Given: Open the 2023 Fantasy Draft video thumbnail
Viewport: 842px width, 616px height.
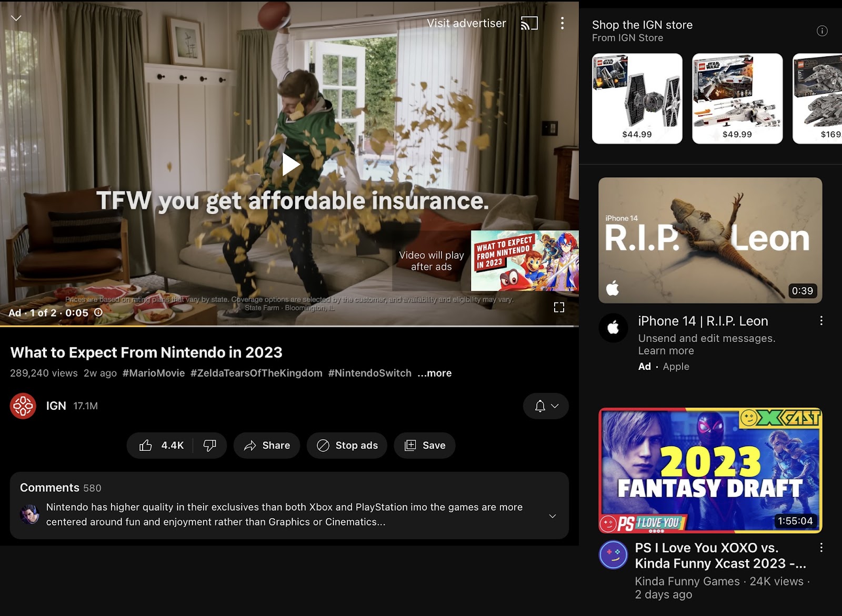Looking at the screenshot, I should 710,470.
